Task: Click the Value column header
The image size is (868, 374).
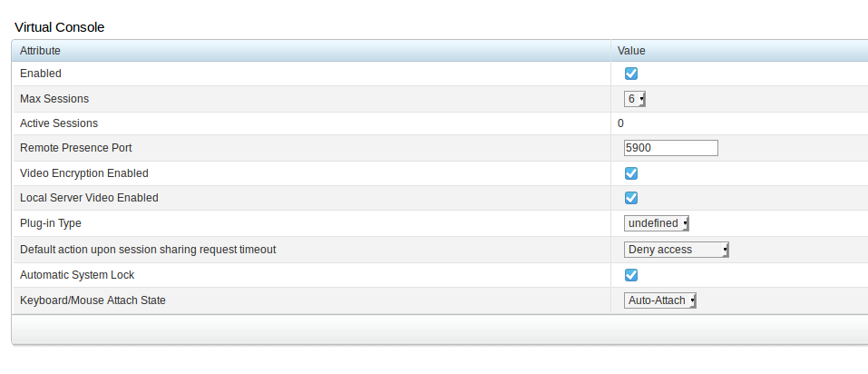Action: tap(631, 51)
